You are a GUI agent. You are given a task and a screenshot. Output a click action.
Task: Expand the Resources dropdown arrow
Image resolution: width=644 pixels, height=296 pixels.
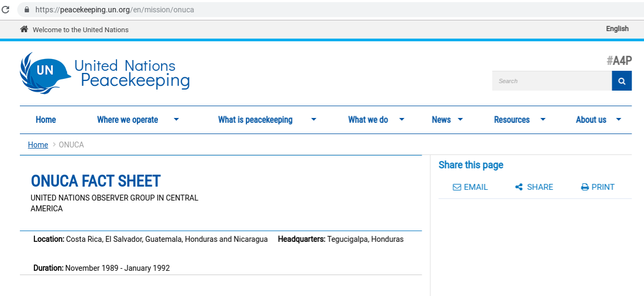pyautogui.click(x=542, y=119)
